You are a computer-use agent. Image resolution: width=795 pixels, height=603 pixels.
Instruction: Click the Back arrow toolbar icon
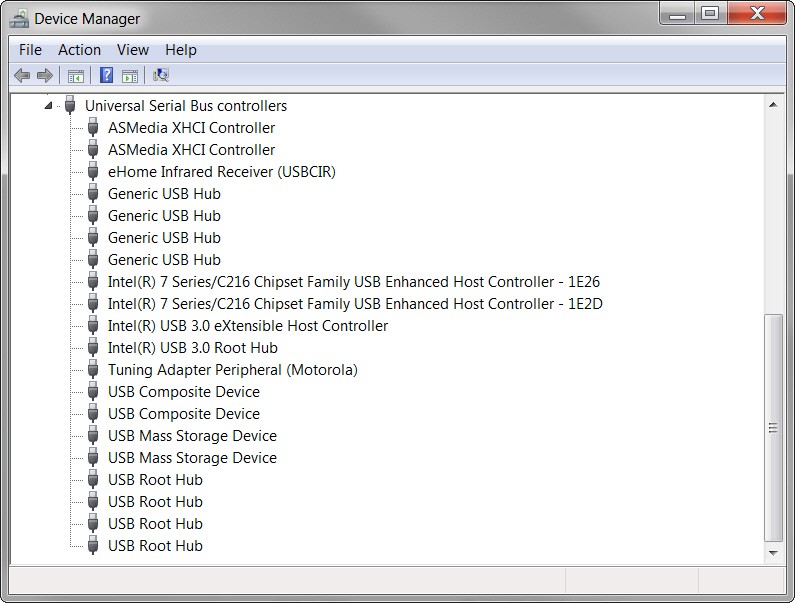22,76
